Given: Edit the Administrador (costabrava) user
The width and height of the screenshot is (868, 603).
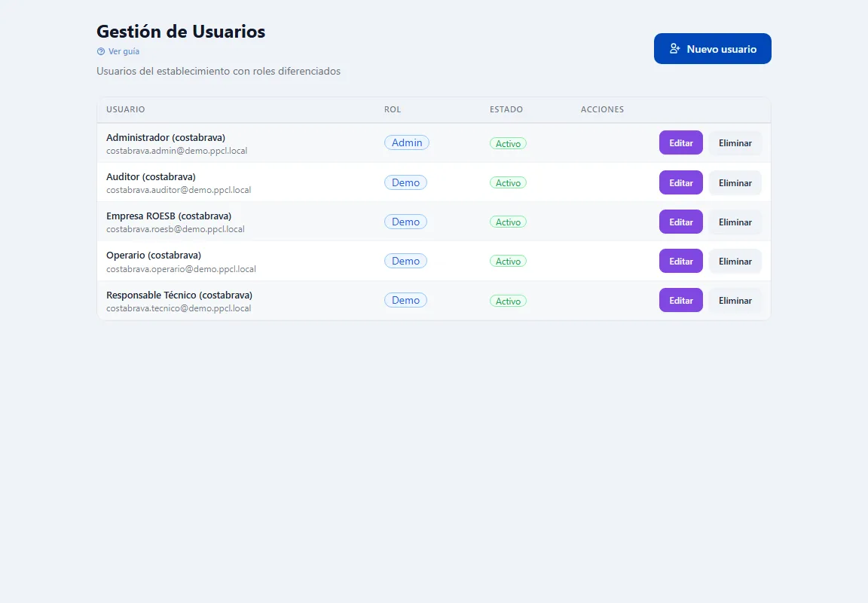Looking at the screenshot, I should pos(681,143).
